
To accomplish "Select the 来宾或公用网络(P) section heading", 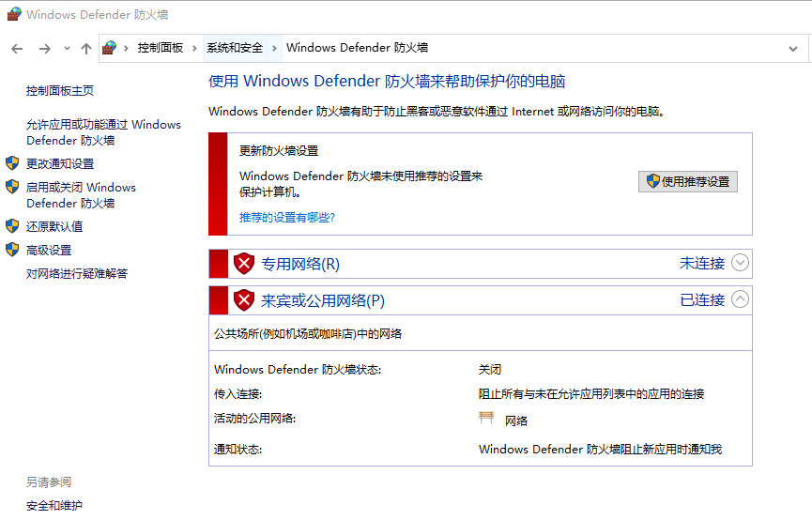I will 323,301.
